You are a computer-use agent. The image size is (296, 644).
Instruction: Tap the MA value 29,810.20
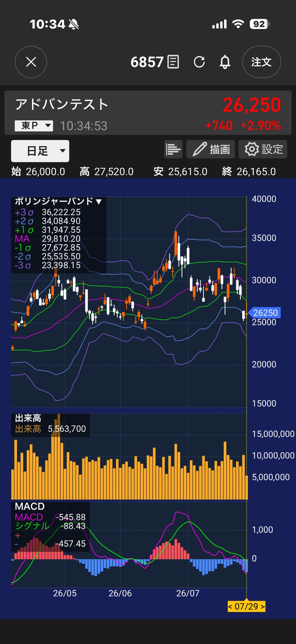tap(61, 239)
